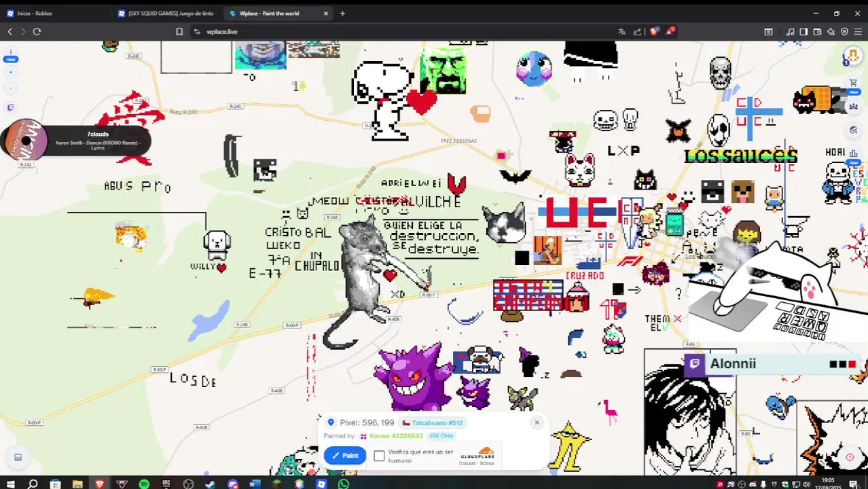The height and width of the screenshot is (489, 868).
Task: Open the Wplace alliance people icon
Action: [x=853, y=106]
